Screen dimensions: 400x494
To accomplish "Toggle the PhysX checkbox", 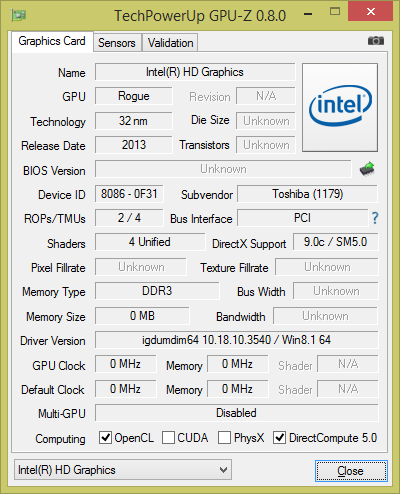I will click(x=224, y=437).
